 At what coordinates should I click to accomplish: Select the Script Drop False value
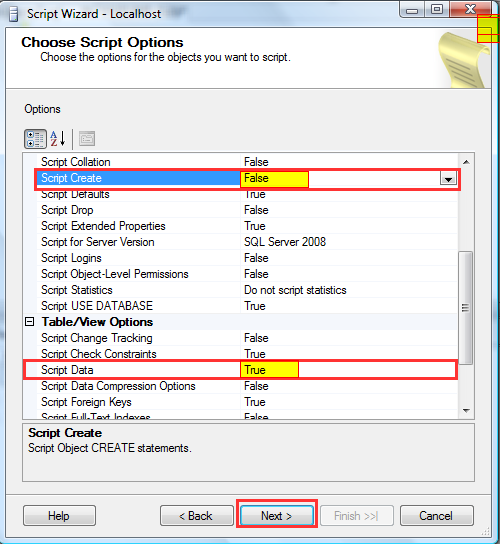[256, 210]
